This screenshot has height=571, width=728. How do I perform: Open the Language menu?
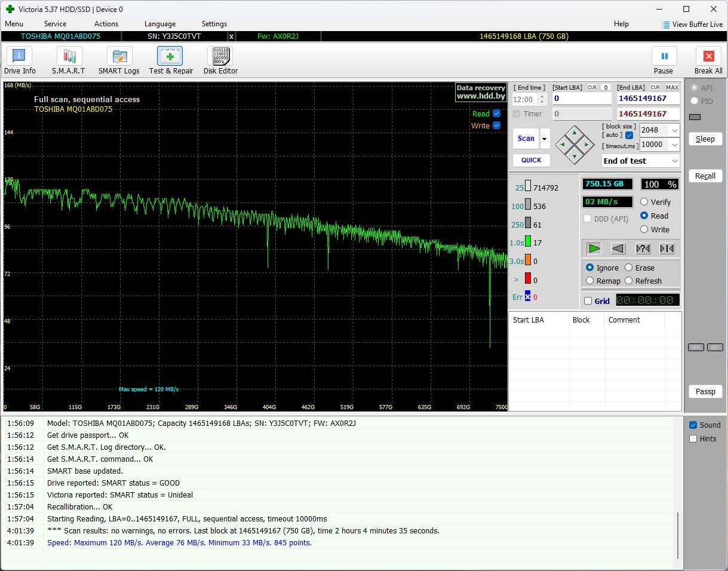coord(160,24)
